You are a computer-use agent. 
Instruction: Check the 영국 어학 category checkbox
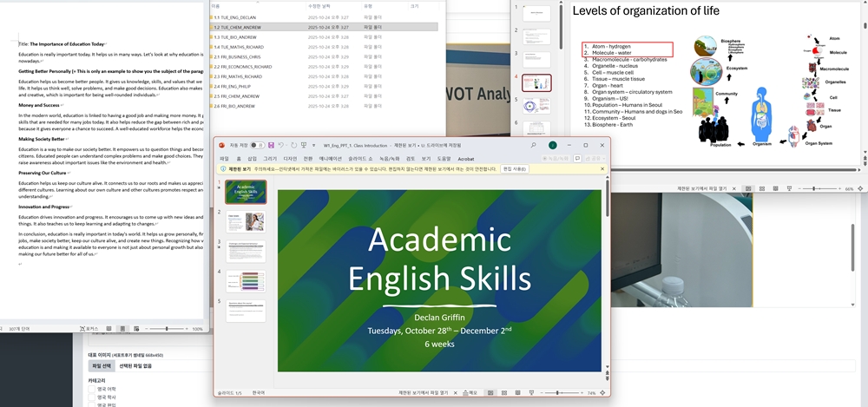pyautogui.click(x=92, y=389)
